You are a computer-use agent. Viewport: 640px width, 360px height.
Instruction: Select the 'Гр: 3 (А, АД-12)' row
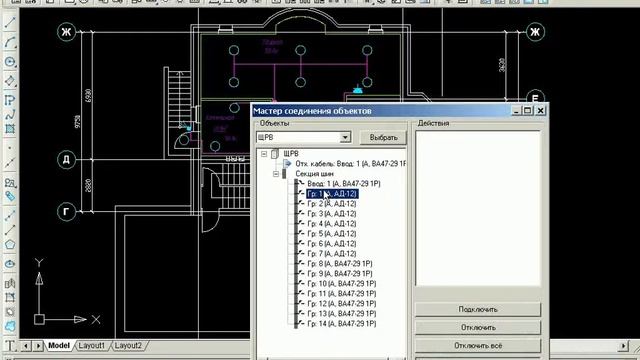(x=332, y=213)
